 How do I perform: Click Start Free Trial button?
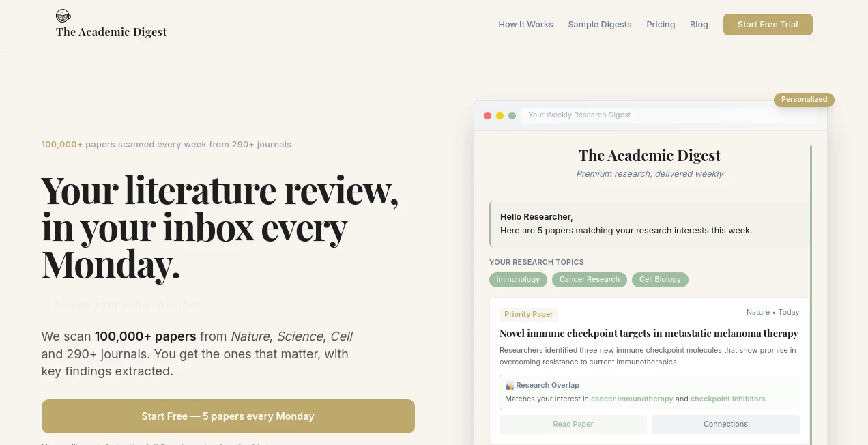point(768,25)
